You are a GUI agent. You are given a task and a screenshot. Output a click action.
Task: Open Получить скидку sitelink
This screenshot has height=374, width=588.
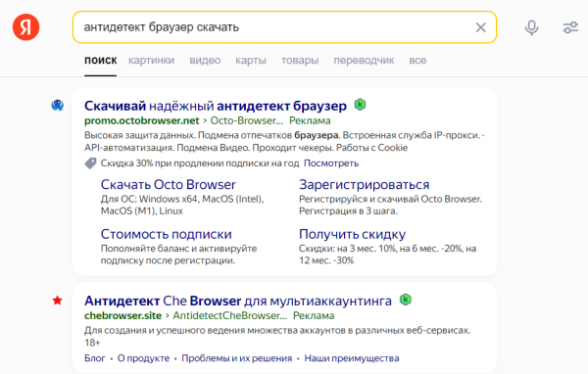pyautogui.click(x=352, y=234)
